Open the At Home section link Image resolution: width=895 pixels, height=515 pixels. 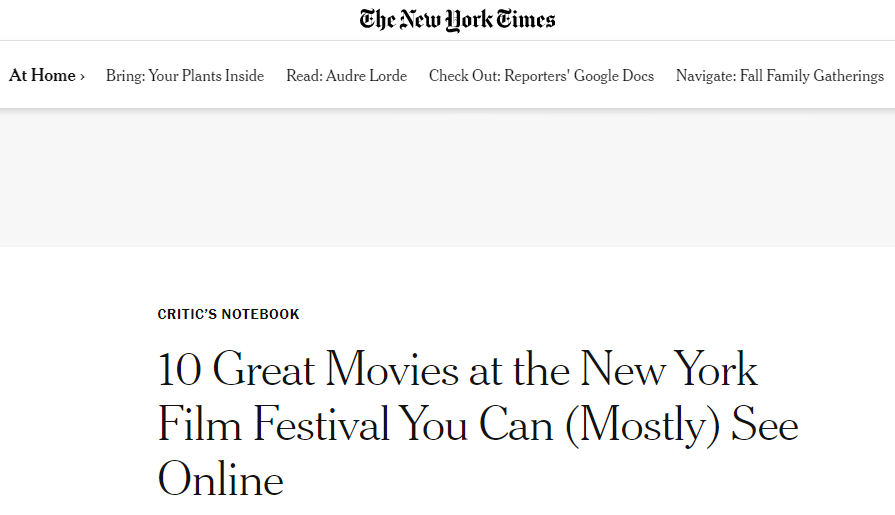point(42,76)
